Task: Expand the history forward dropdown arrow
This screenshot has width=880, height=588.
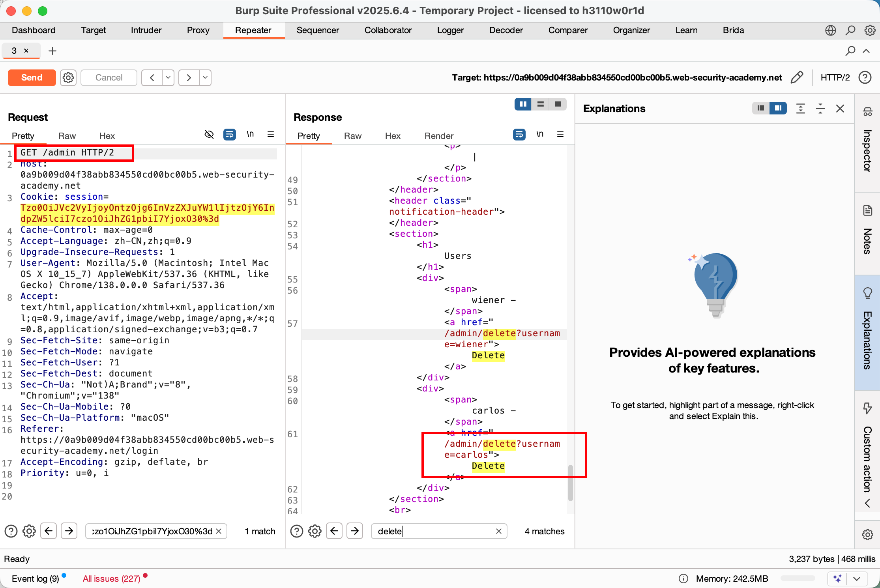Action: tap(205, 78)
